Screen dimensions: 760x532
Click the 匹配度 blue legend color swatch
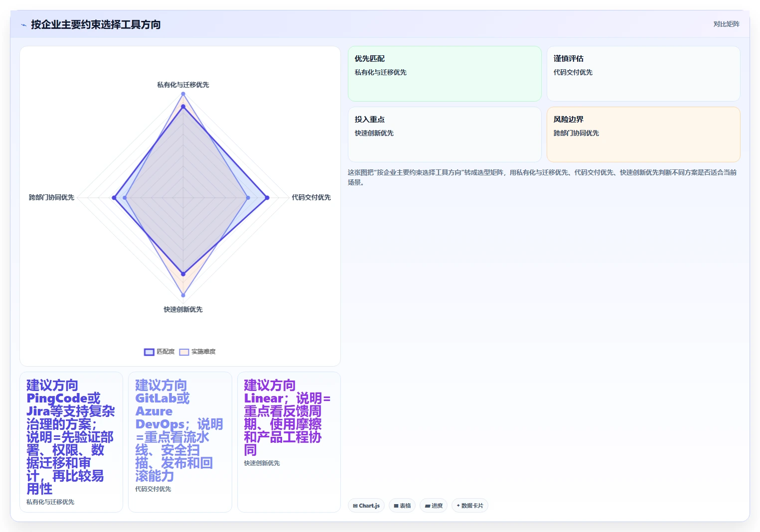(x=149, y=352)
